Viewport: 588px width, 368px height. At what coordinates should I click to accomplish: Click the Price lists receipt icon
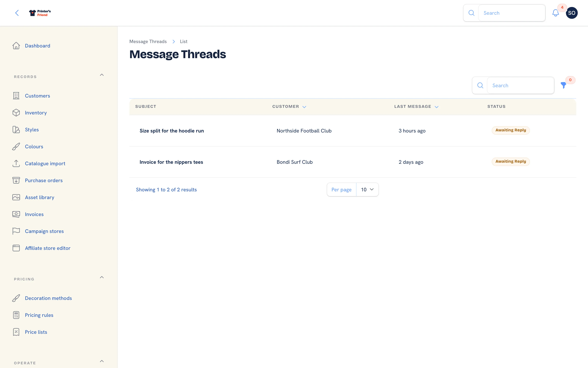pos(16,332)
